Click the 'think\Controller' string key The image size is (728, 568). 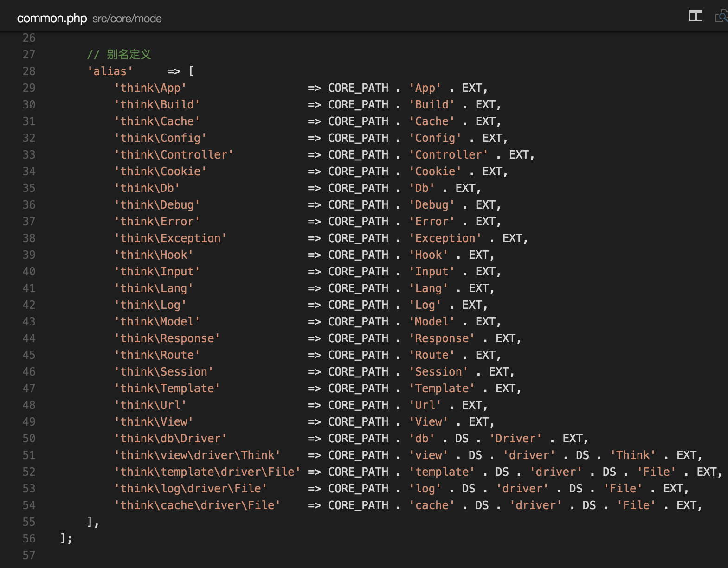coord(174,154)
